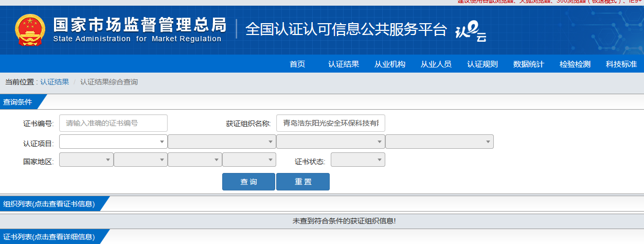Click the 证书编号 field label
Screen dimensions: 644x244
tap(39, 124)
